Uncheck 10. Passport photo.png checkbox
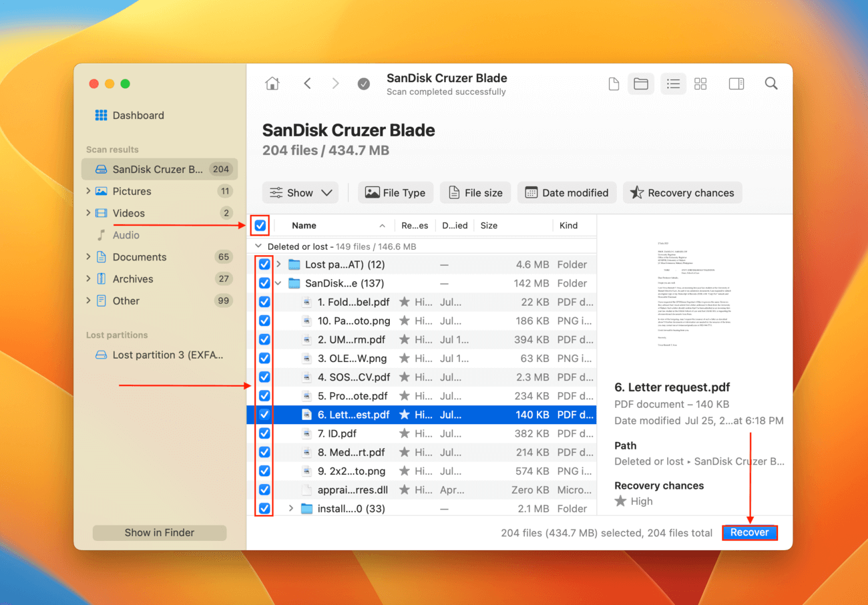The width and height of the screenshot is (868, 605). point(264,321)
